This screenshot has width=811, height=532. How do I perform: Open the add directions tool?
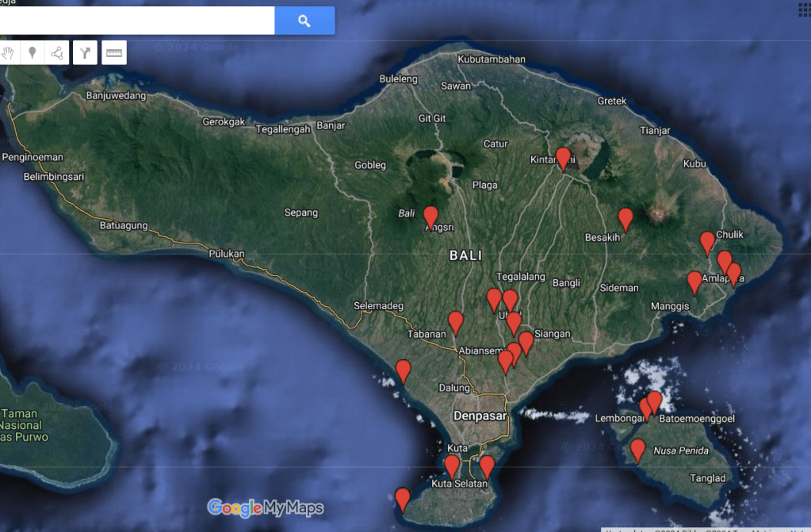(85, 53)
